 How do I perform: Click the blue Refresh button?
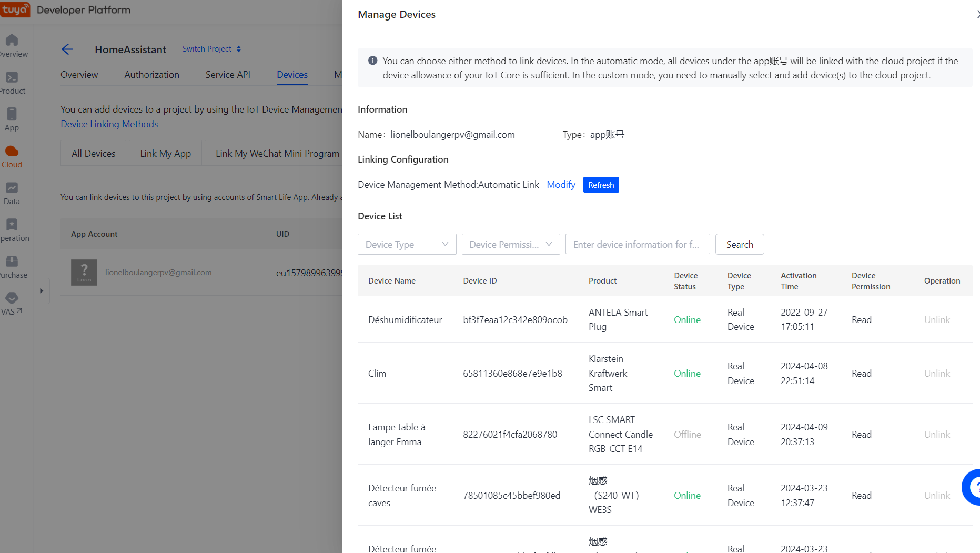coord(601,185)
